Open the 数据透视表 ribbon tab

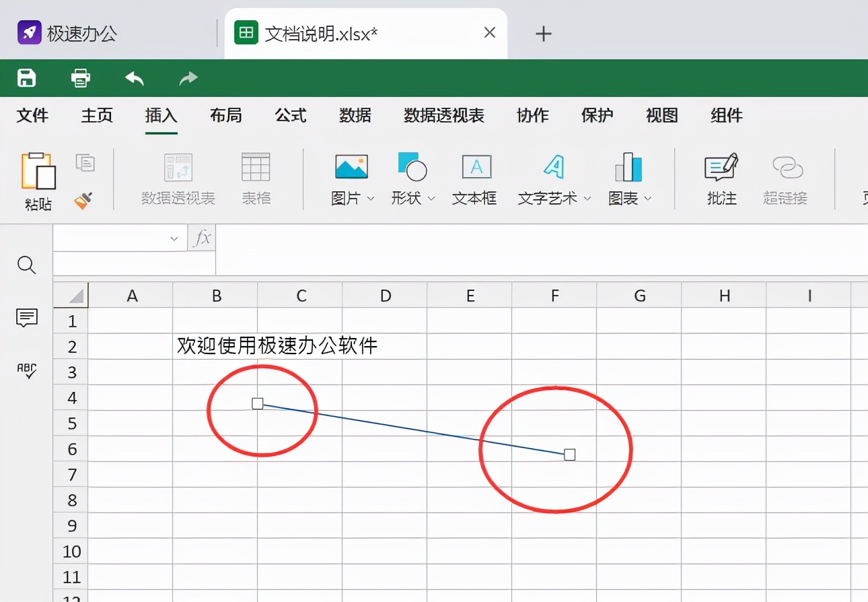pyautogui.click(x=443, y=115)
